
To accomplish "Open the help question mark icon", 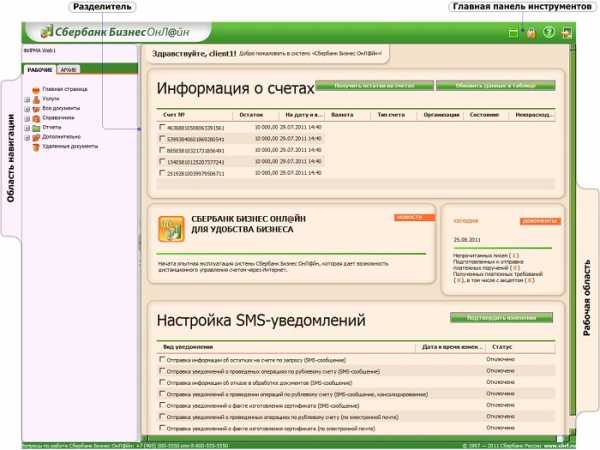I will pyautogui.click(x=548, y=33).
